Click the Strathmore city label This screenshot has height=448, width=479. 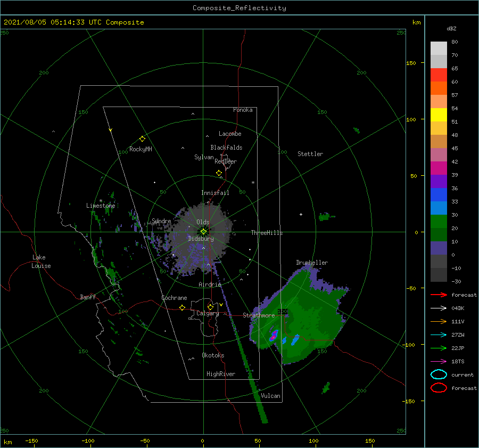(x=259, y=315)
